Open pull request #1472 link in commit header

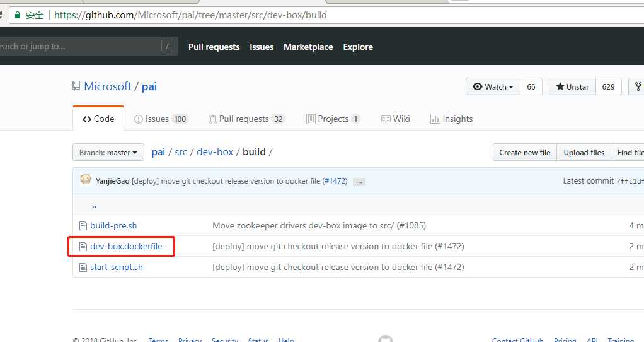pos(335,181)
